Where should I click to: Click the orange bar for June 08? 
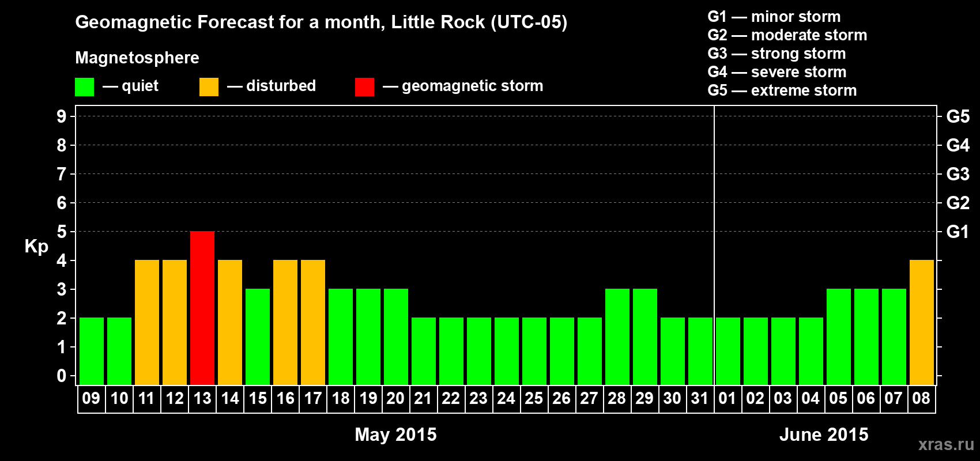922,323
